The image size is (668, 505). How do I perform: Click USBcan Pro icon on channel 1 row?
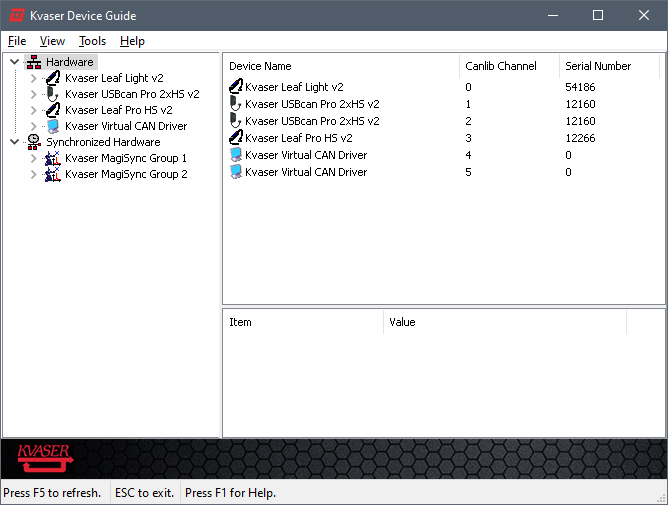(x=236, y=104)
